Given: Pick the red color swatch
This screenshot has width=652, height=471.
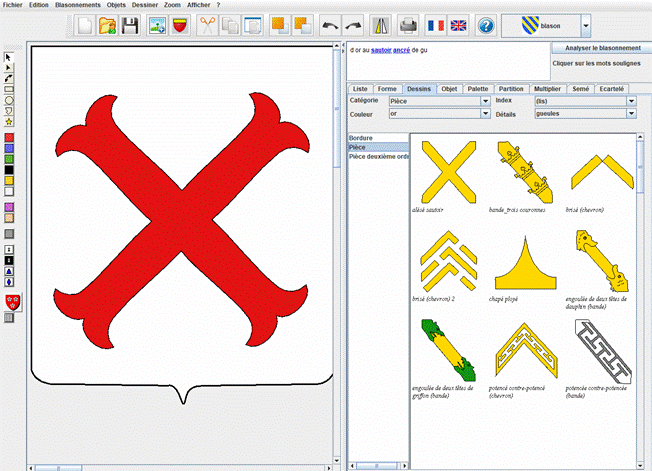Looking at the screenshot, I should click(9, 137).
